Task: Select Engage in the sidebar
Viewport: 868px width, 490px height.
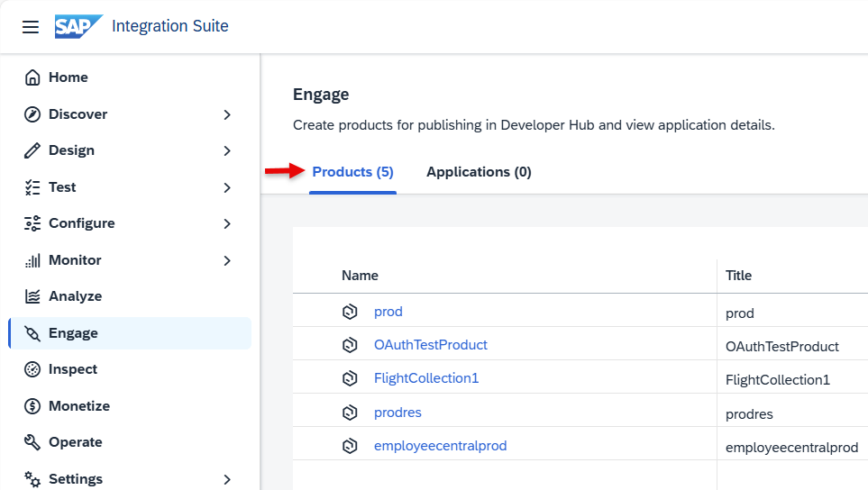Action: pyautogui.click(x=130, y=333)
